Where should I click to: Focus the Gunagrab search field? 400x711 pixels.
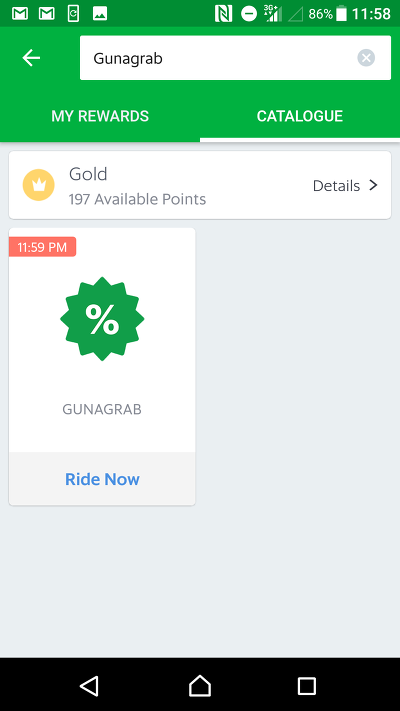(x=235, y=58)
